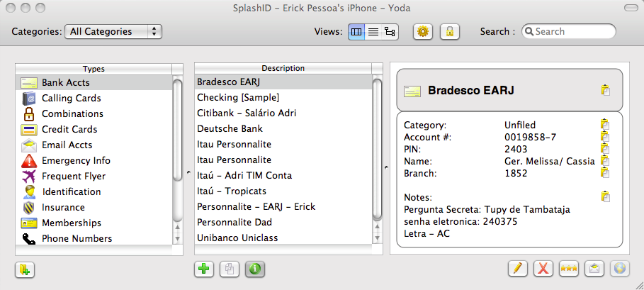Delete the record with the red X
The image size is (644, 290).
point(543,269)
